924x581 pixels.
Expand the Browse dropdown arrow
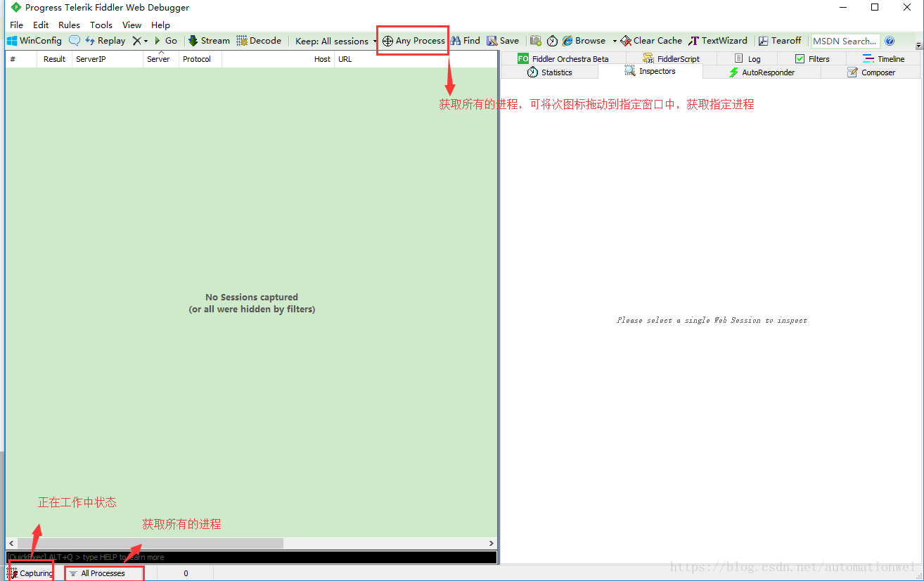[615, 41]
